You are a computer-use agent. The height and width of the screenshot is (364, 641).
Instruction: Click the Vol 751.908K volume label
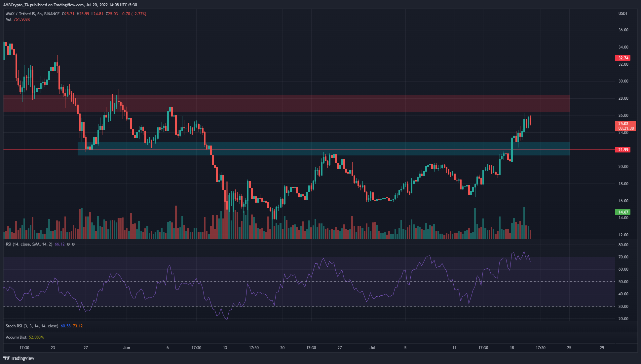(x=18, y=19)
